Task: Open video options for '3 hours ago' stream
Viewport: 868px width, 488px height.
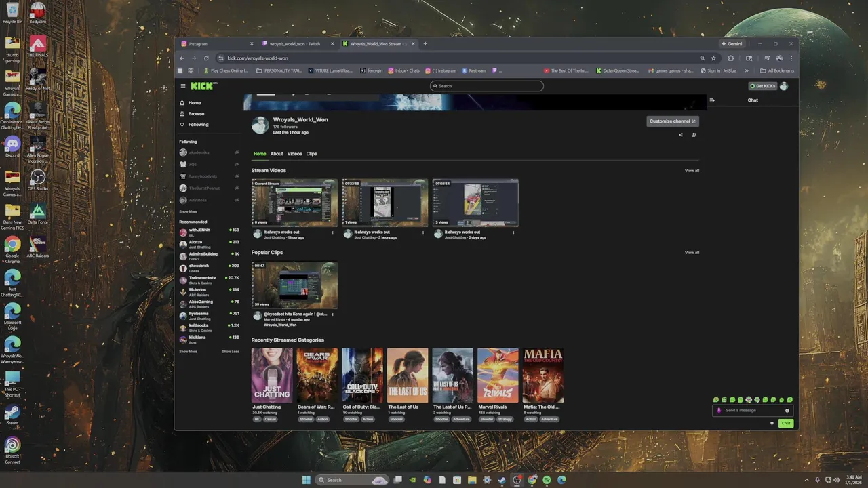Action: pos(423,232)
